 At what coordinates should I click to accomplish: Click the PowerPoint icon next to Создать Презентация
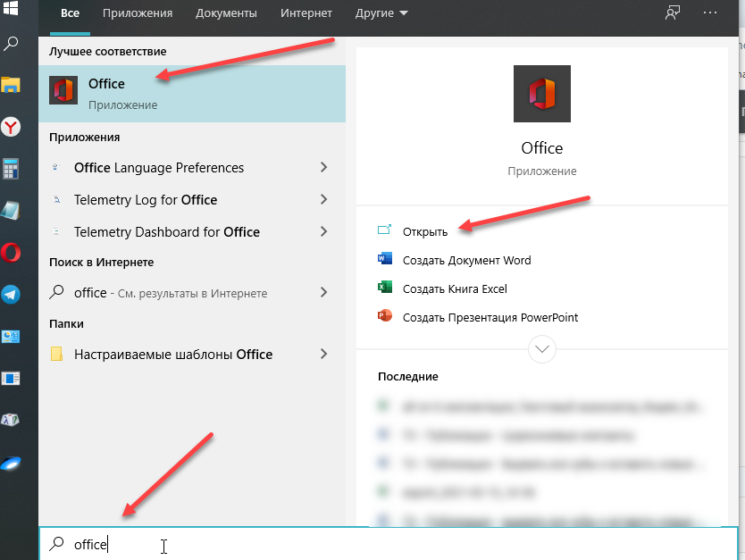coord(384,315)
